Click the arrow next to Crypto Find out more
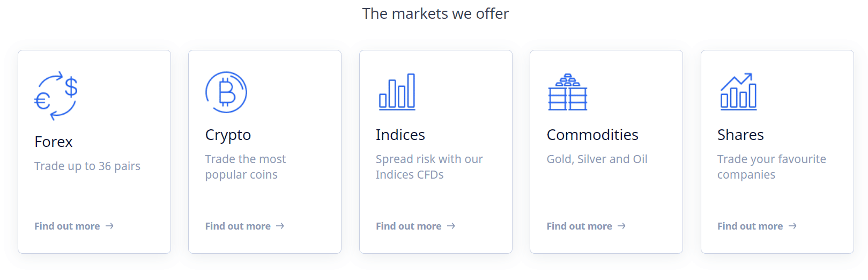The image size is (868, 280). click(x=280, y=226)
